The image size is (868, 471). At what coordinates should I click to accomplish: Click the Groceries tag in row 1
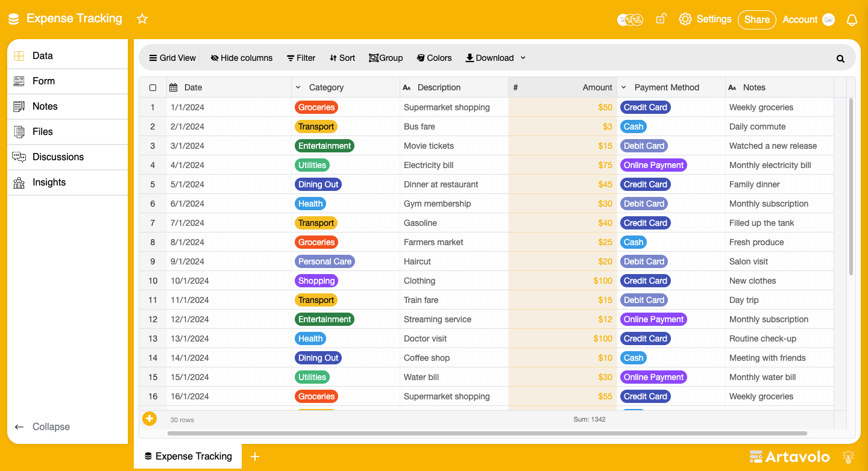[x=316, y=107]
